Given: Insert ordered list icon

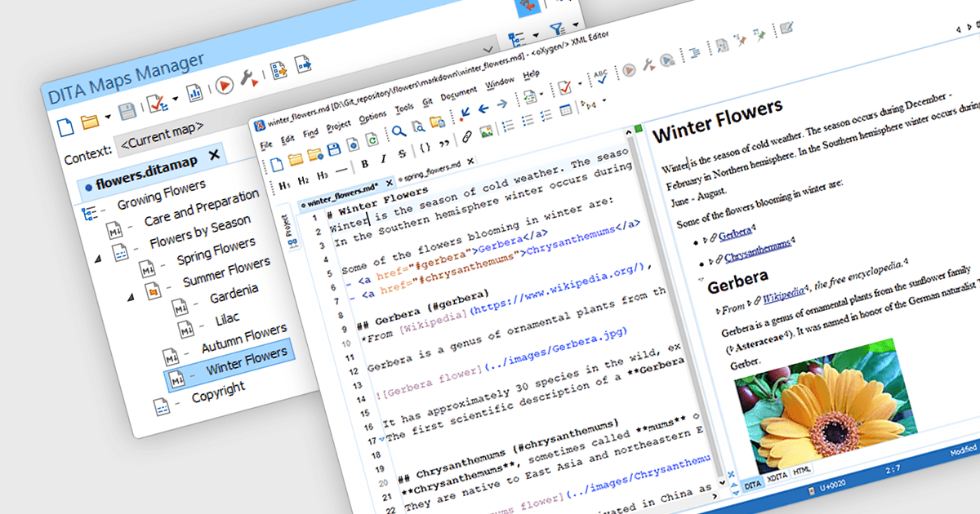Looking at the screenshot, I should (508, 126).
